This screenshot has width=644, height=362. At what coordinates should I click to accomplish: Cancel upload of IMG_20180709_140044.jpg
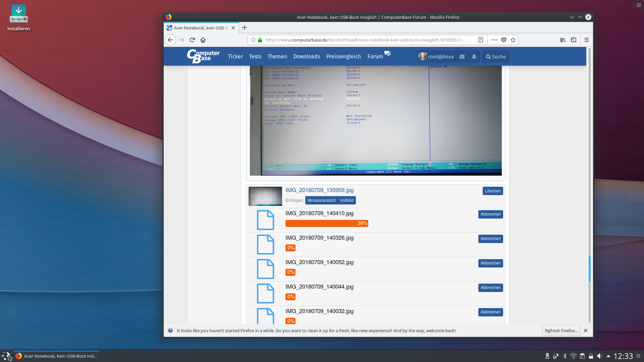[x=490, y=288]
